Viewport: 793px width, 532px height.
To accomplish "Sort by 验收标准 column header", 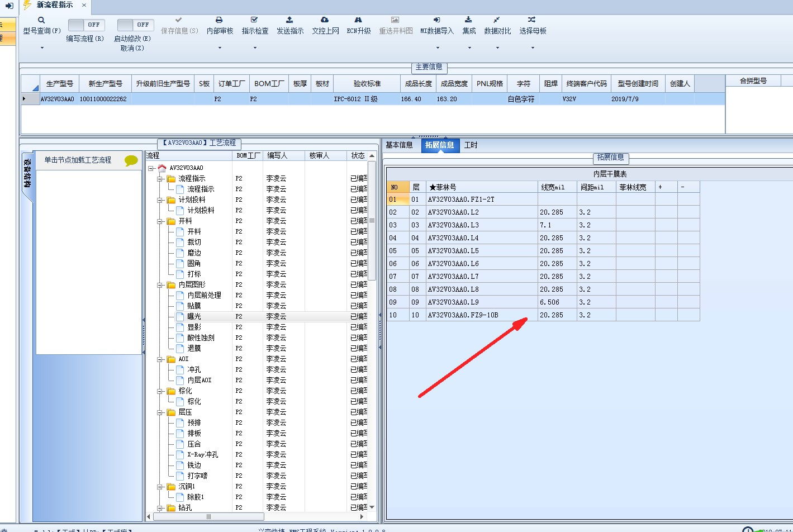I will pyautogui.click(x=367, y=84).
